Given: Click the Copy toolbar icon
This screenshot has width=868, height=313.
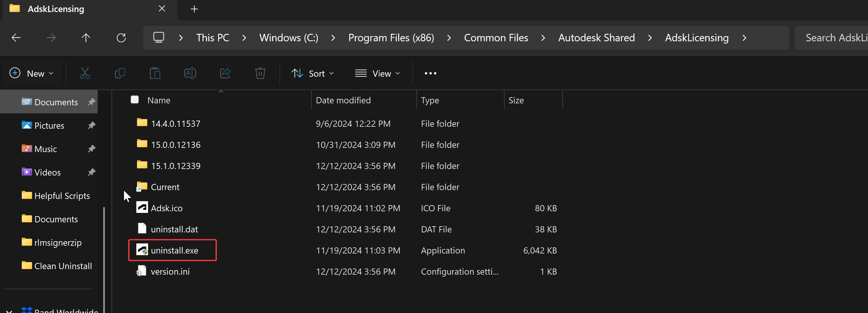Looking at the screenshot, I should coord(120,73).
